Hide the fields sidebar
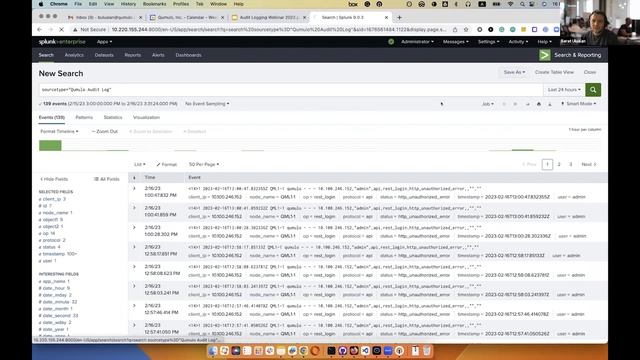This screenshot has width=640, height=360. tap(54, 179)
